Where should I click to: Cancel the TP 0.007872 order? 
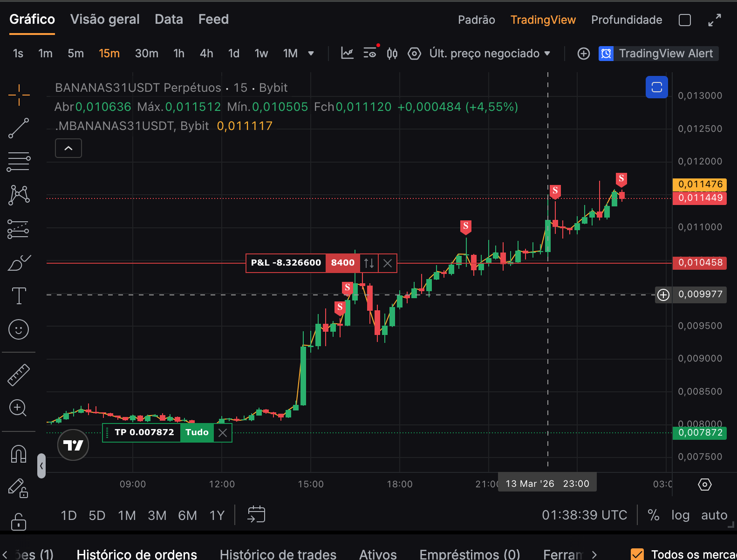[223, 433]
